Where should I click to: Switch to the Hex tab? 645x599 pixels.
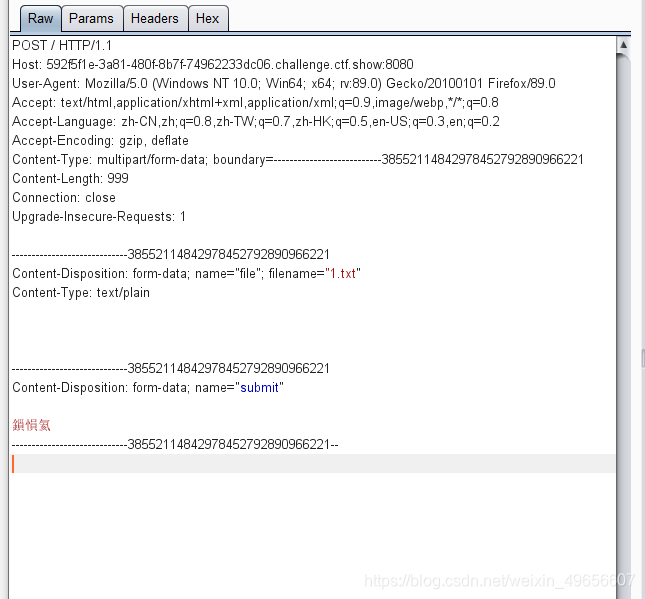208,19
